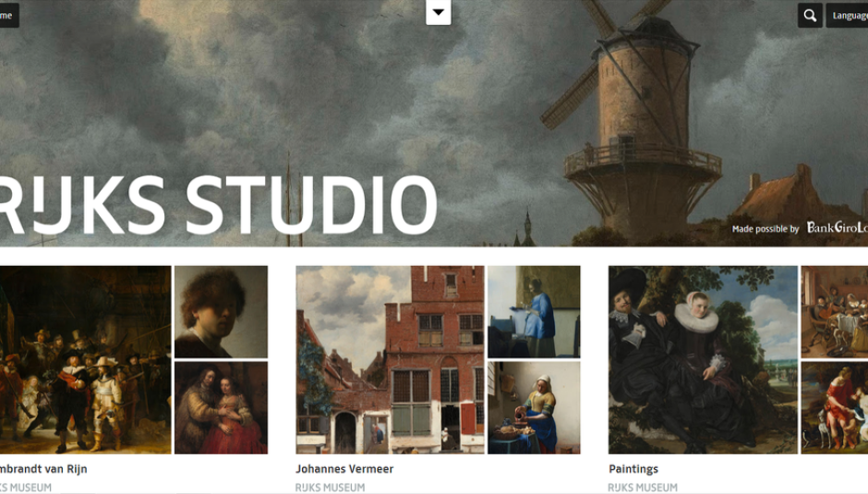Viewport: 868px width, 494px height.
Task: Open Rembrandt self-portrait thumbnail
Action: pos(221,312)
